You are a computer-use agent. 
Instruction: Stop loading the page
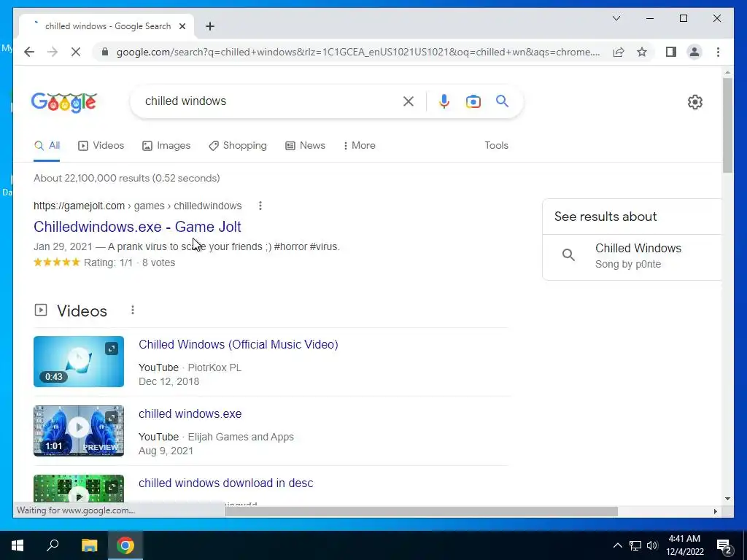tap(76, 52)
